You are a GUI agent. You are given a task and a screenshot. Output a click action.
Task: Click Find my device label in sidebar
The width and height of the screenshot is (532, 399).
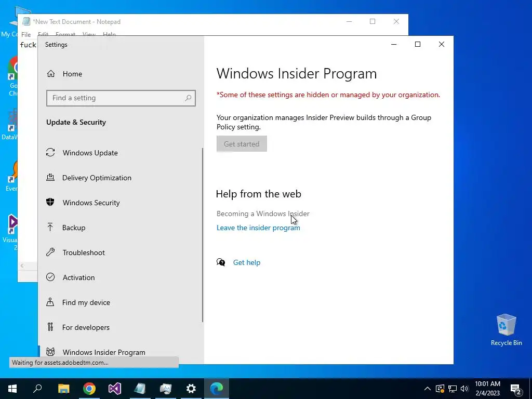pos(86,302)
